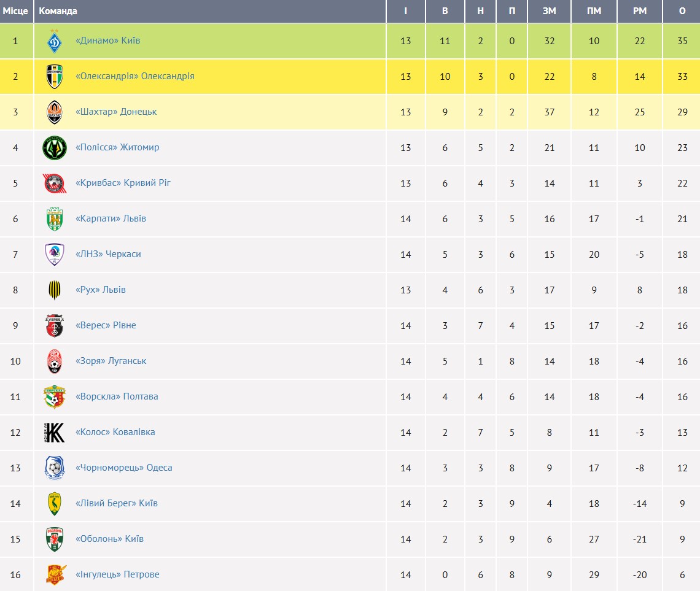Click the Rukh Lviv striped crest
Image resolution: width=700 pixels, height=591 pixels.
point(55,290)
